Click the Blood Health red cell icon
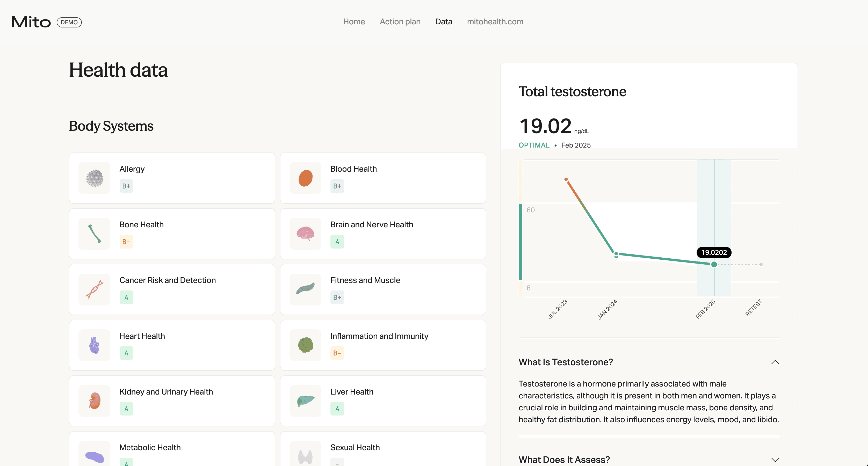 click(305, 178)
